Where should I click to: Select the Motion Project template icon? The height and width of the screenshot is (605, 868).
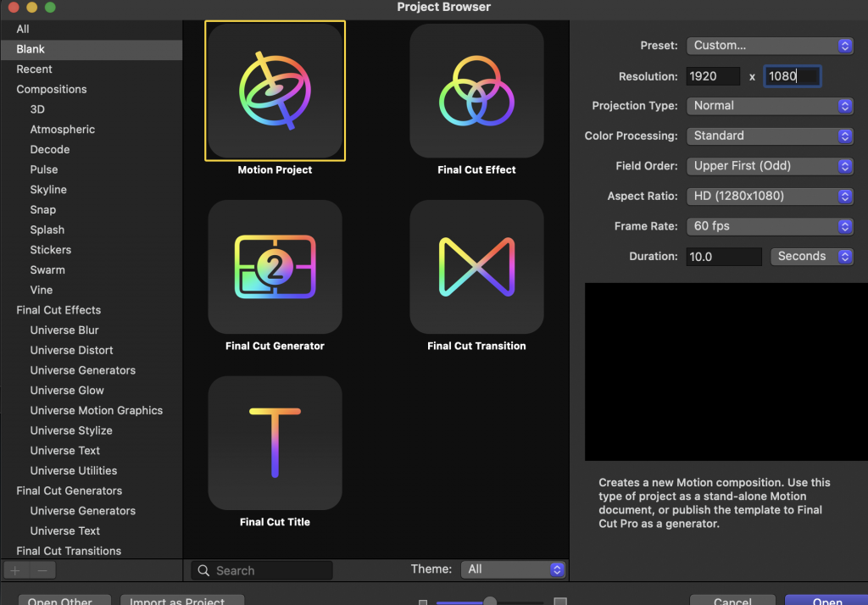275,91
